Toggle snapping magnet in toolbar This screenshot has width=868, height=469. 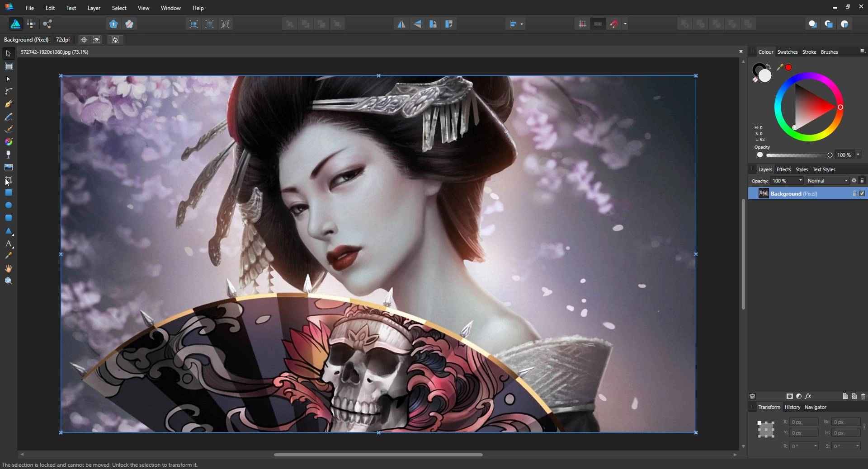(x=614, y=24)
